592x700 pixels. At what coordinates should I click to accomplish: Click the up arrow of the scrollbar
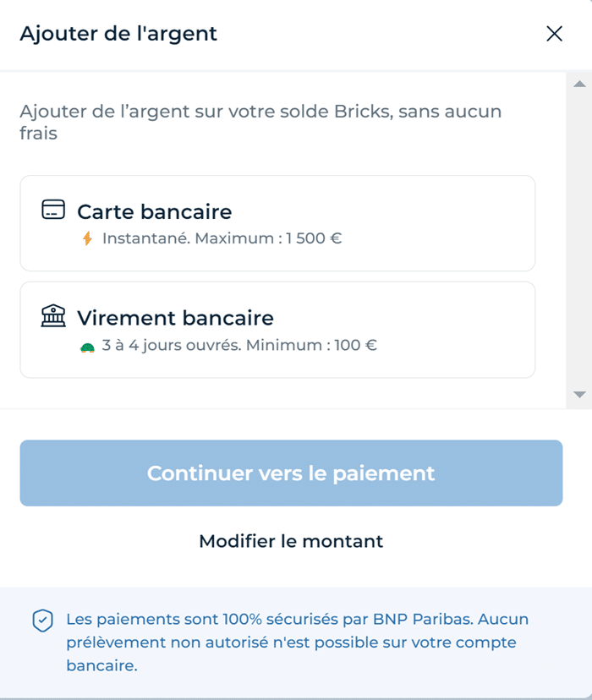point(578,82)
